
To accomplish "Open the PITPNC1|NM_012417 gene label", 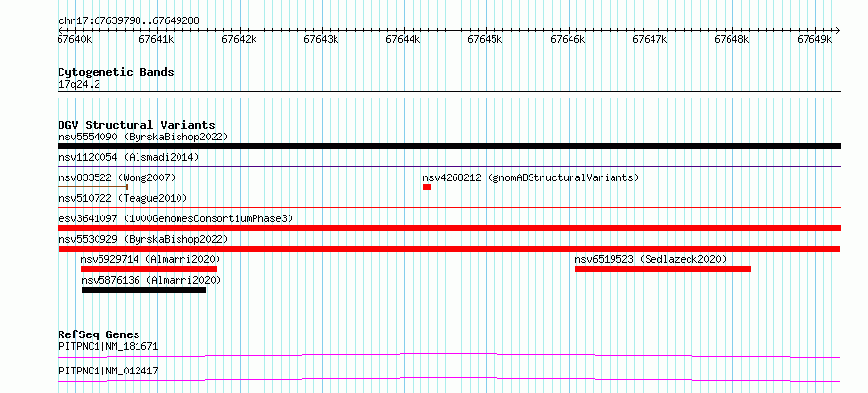I will [108, 371].
